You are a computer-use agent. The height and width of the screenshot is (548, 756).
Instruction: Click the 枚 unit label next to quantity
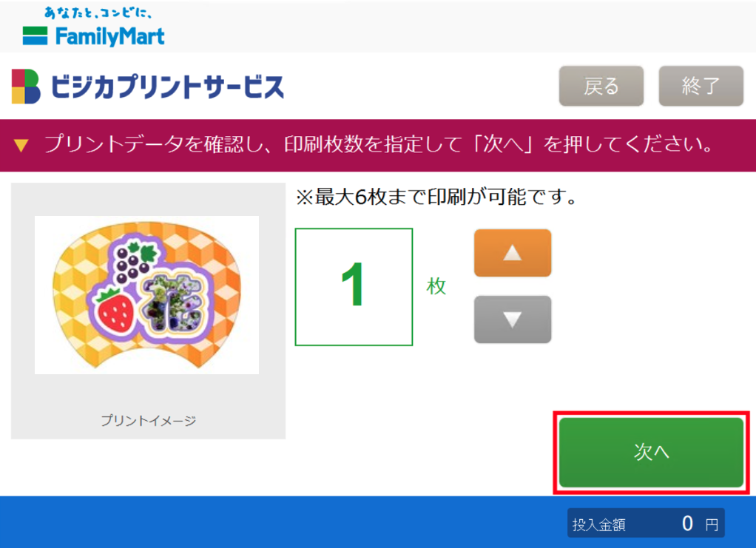[435, 288]
